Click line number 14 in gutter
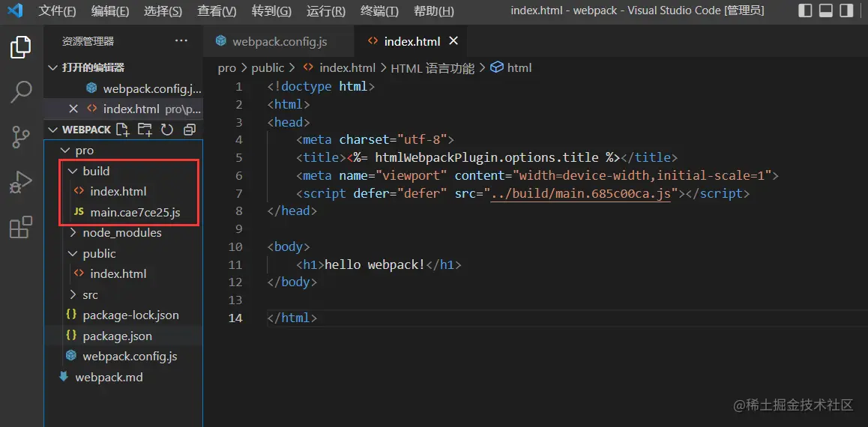The image size is (868, 427). tap(235, 318)
